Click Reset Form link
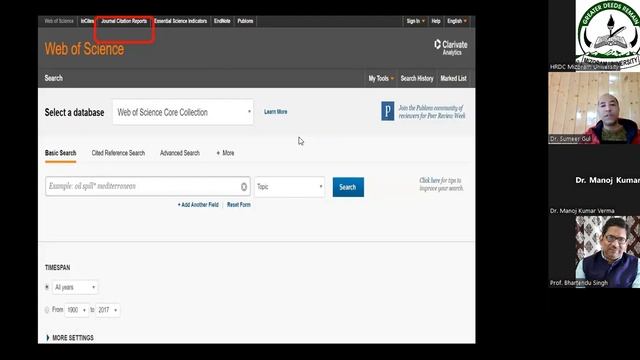The image size is (640, 360). (x=239, y=205)
